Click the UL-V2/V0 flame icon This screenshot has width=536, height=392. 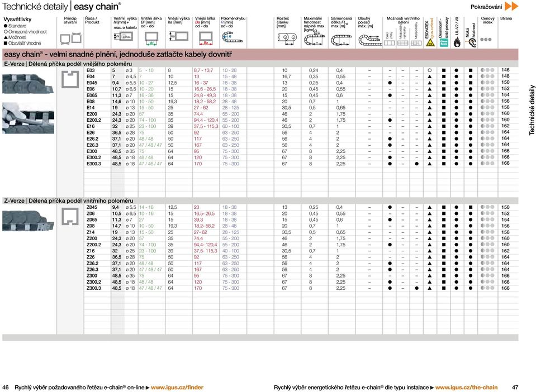click(457, 42)
